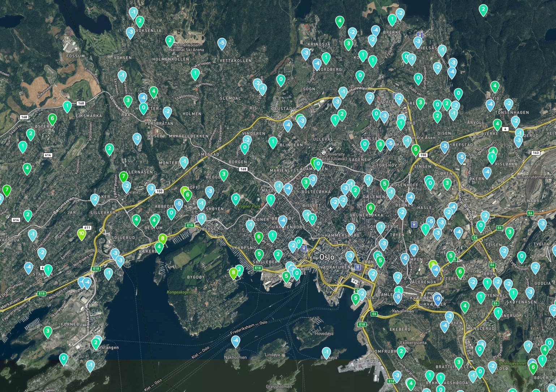The image size is (556, 392).
Task: Click the -5 marker above Vettakollen
Action: (222, 43)
